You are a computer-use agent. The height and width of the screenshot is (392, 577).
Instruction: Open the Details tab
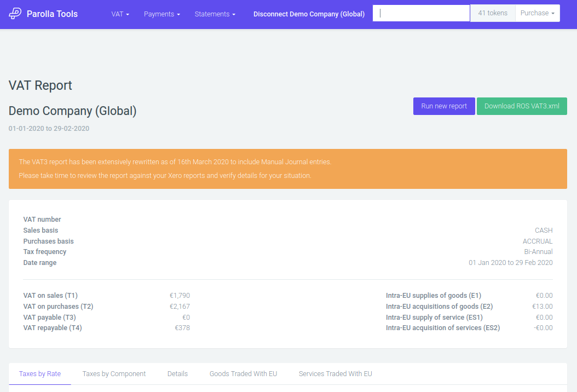[177, 373]
